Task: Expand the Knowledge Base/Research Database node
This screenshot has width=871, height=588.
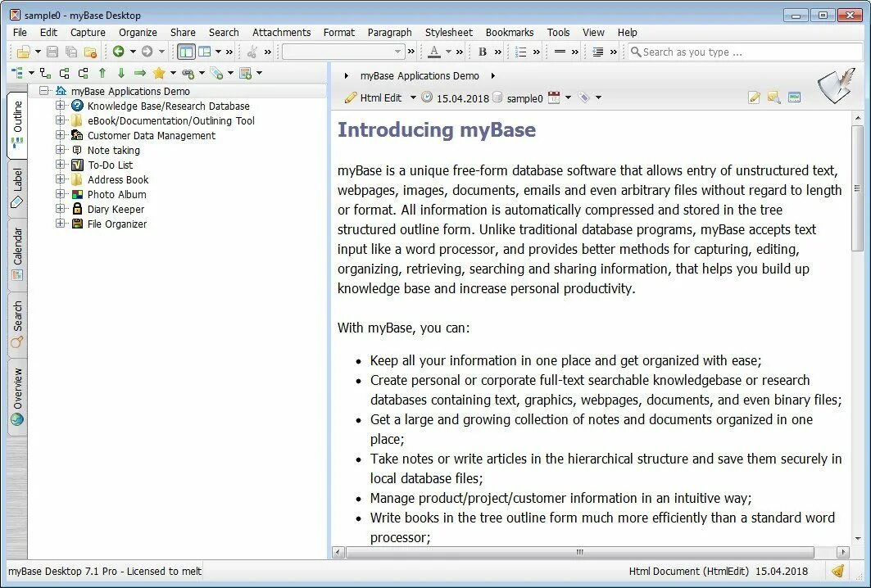Action: (x=60, y=106)
